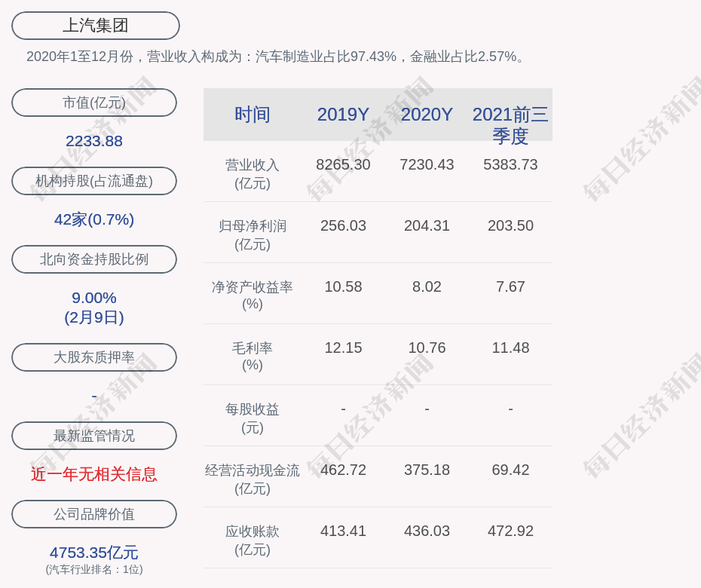Select the 北向资金持股比例 pill

click(x=94, y=259)
